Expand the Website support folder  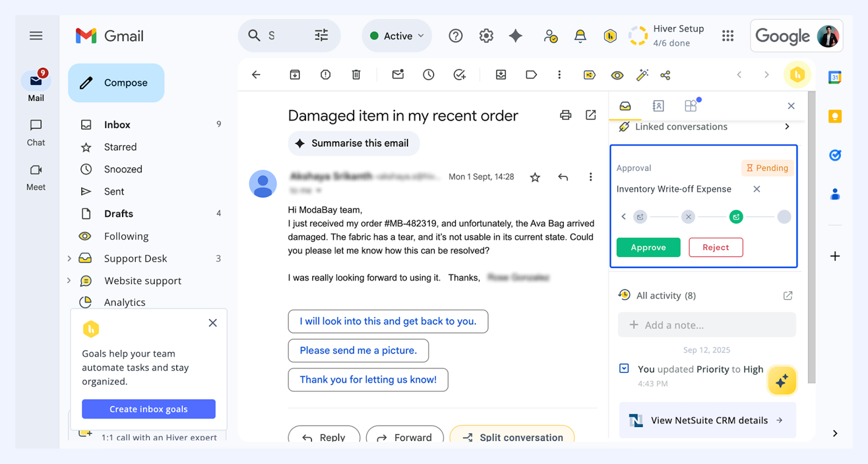(69, 281)
